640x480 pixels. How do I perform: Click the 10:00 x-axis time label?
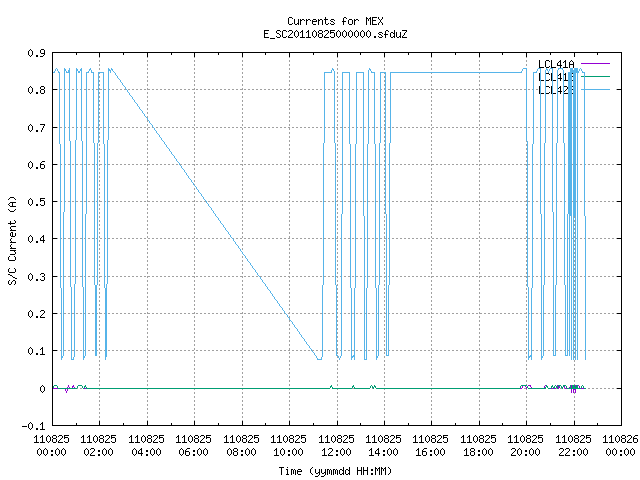click(288, 452)
